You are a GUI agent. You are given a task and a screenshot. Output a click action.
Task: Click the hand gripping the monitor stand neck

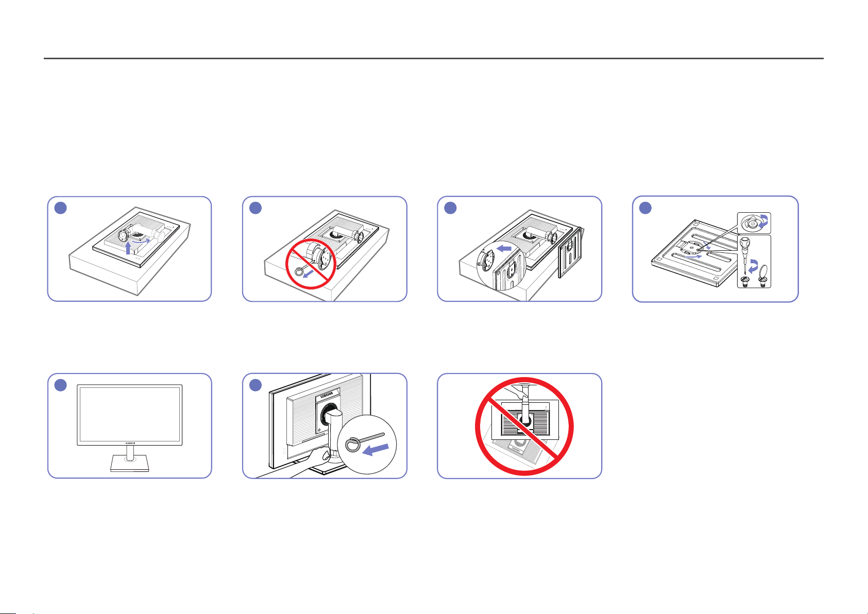click(316, 456)
